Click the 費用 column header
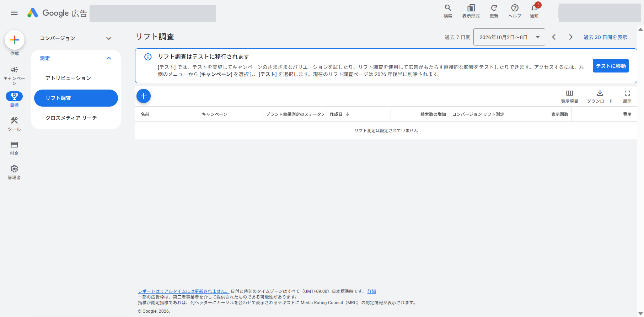This screenshot has height=317, width=644. [x=604, y=114]
